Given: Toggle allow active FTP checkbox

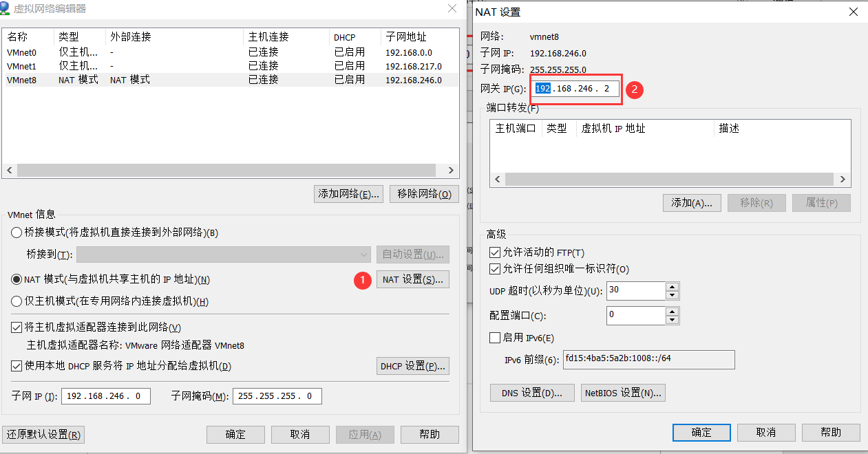Looking at the screenshot, I should 494,252.
